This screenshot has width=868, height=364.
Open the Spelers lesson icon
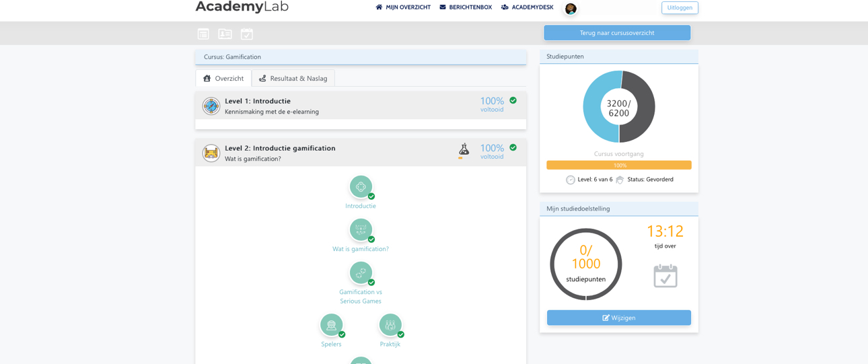[331, 325]
